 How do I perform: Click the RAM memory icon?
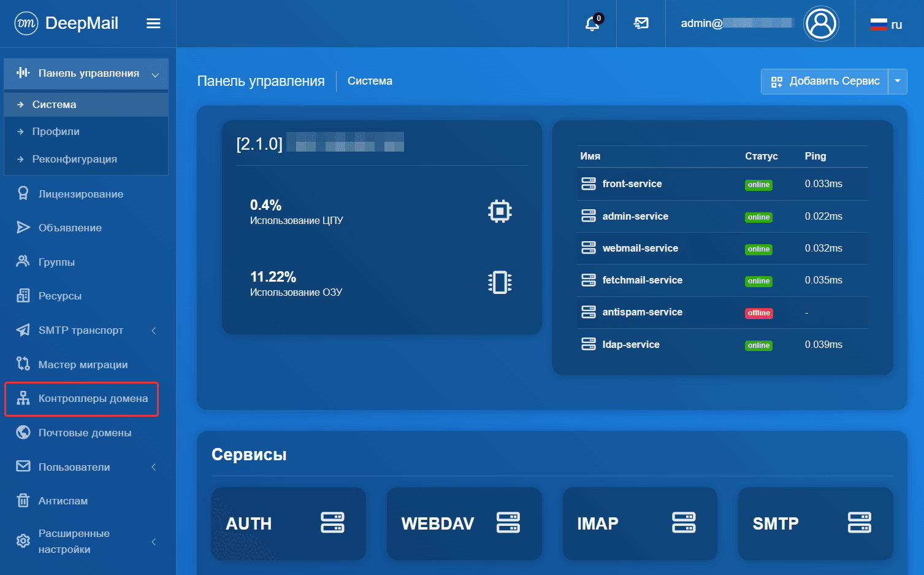coord(500,282)
